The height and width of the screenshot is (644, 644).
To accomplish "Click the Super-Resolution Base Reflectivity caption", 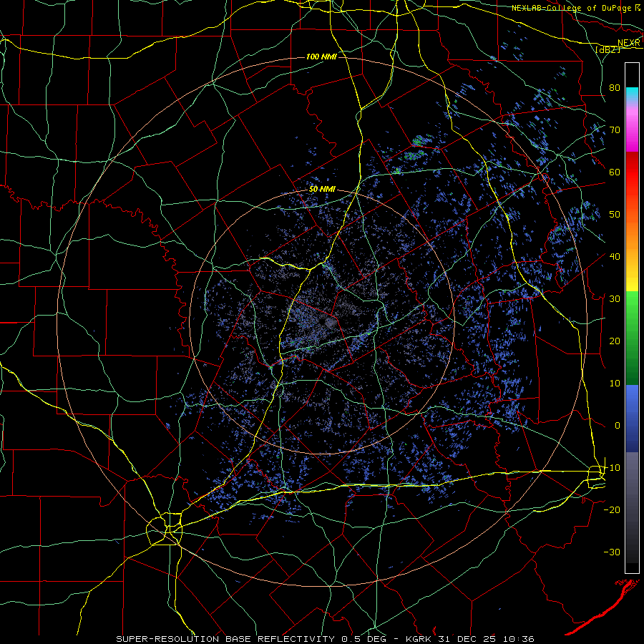I will point(325,639).
